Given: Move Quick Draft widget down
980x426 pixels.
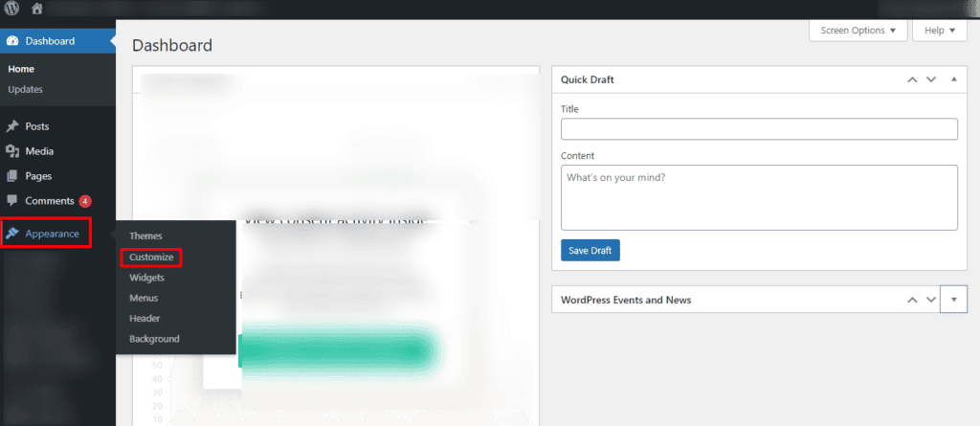Looking at the screenshot, I should click(x=931, y=79).
